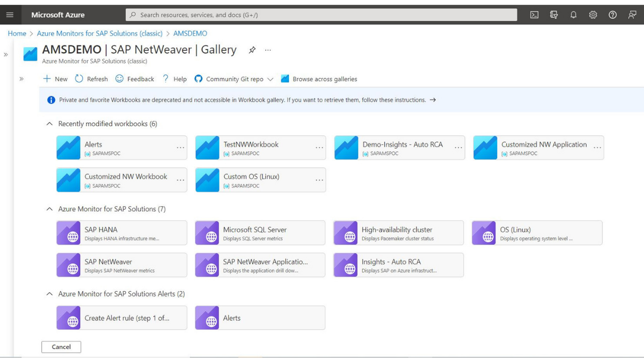Click the TestNWWorkbook chart icon
The image size is (644, 362).
(x=207, y=148)
